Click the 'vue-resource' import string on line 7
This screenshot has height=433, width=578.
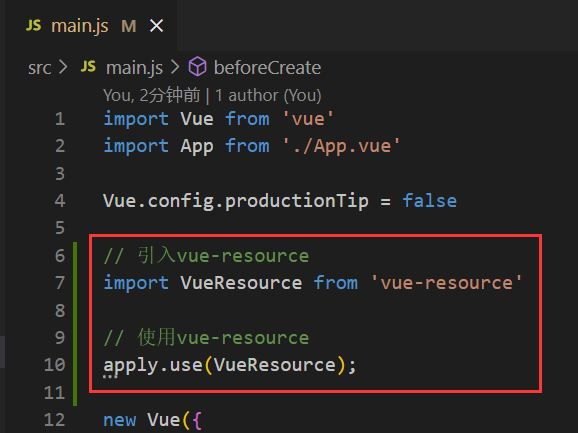(447, 283)
